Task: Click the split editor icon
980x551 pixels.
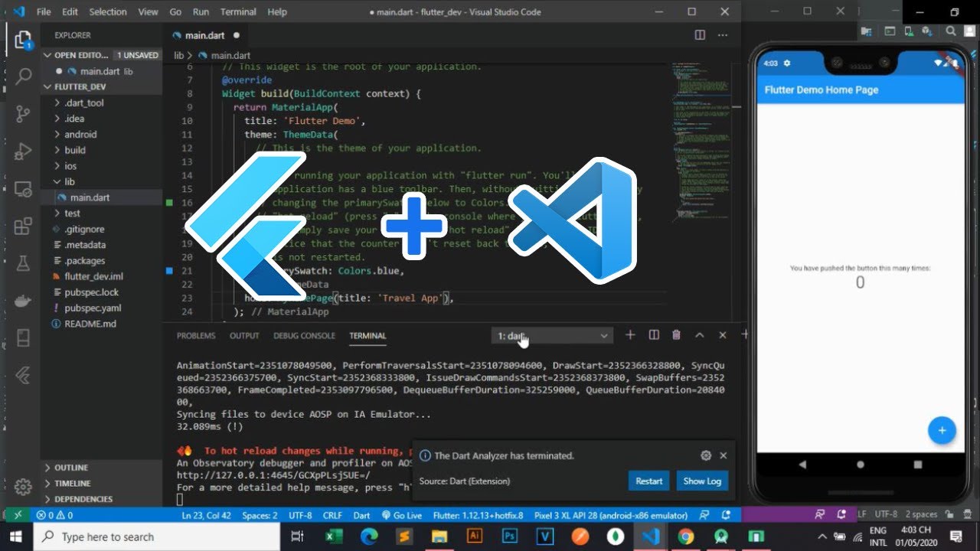Action: 700,35
